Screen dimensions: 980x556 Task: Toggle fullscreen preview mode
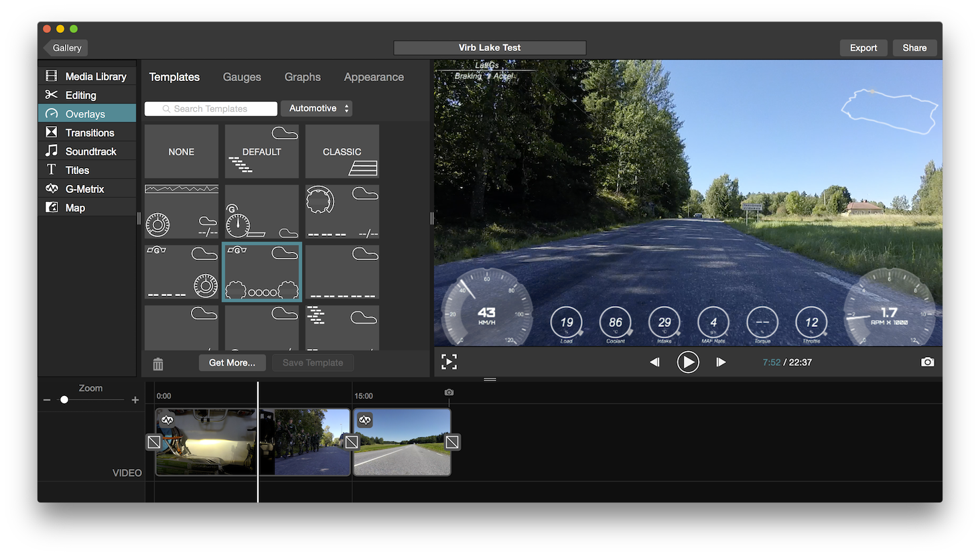(449, 362)
